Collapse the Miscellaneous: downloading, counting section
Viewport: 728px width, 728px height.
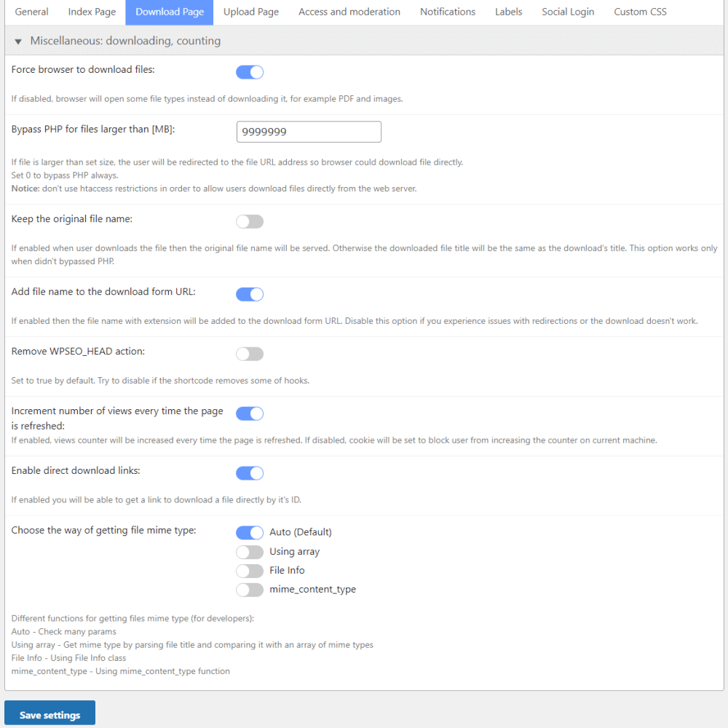click(19, 41)
